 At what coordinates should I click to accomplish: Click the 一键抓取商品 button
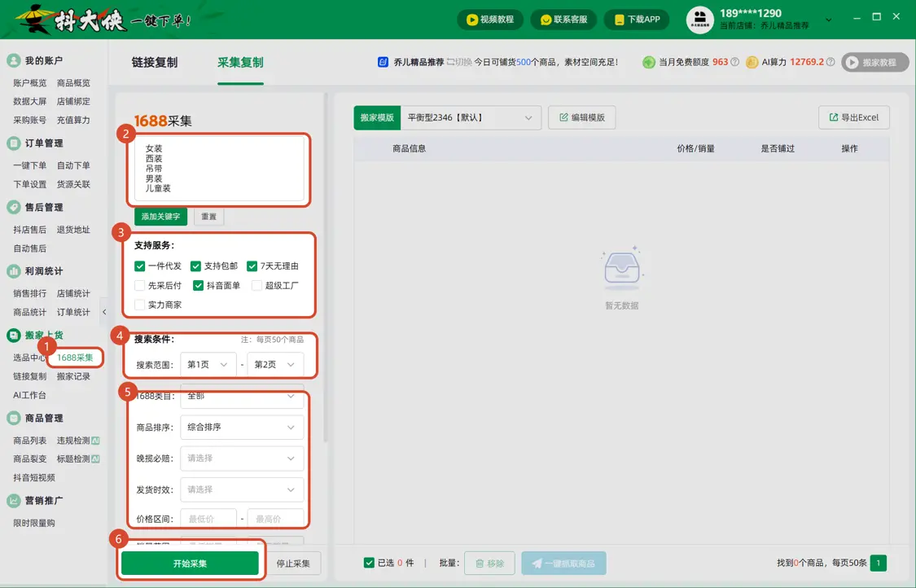pos(563,564)
